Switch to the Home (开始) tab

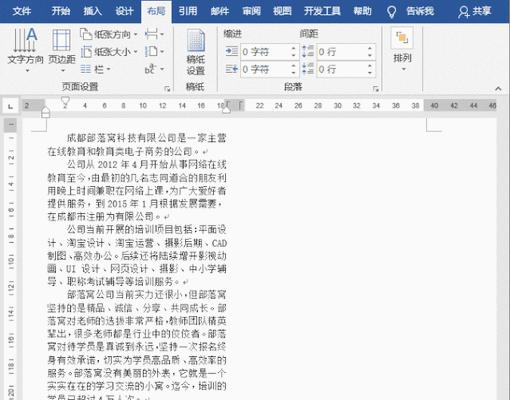61,11
